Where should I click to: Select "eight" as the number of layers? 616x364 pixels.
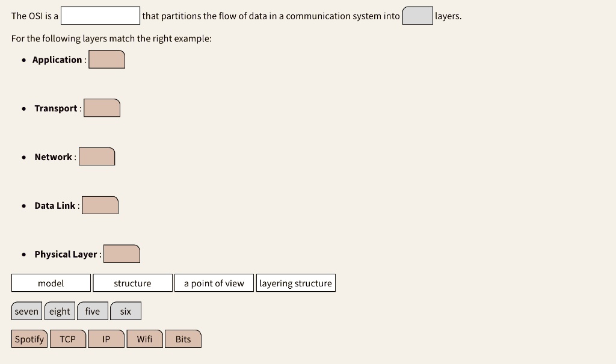tap(60, 311)
